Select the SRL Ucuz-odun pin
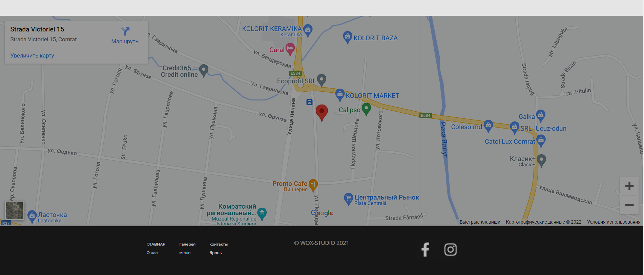The height and width of the screenshot is (275, 644). click(514, 128)
